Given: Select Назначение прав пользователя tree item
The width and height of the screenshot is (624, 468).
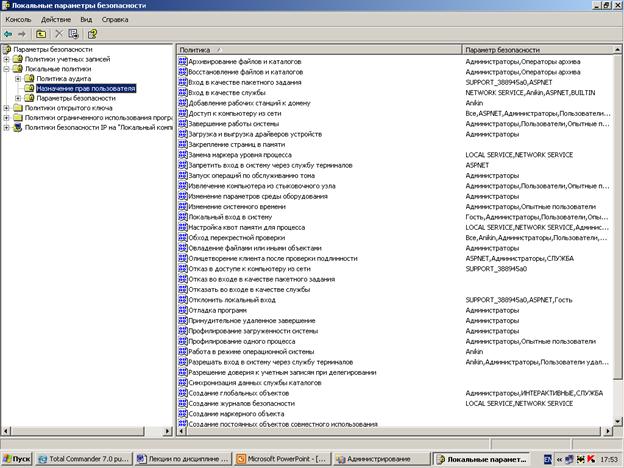Looking at the screenshot, I should [86, 88].
